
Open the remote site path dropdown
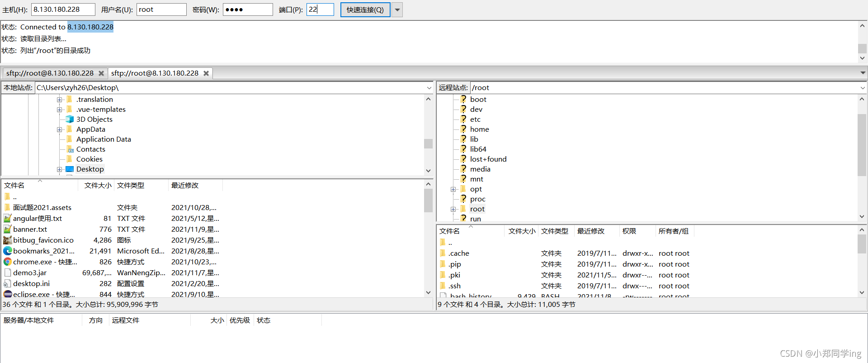863,88
